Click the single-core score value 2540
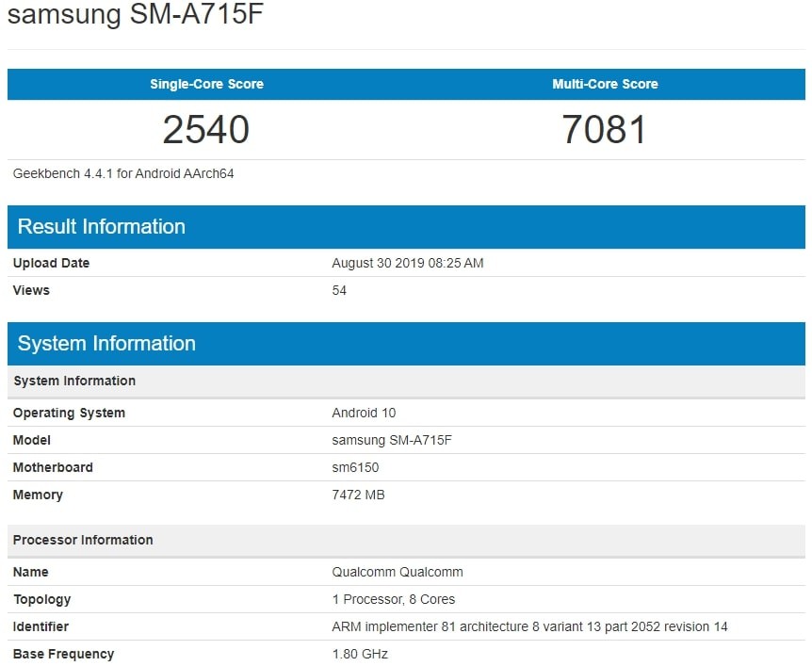Viewport: 812px width, 666px height. tap(205, 129)
